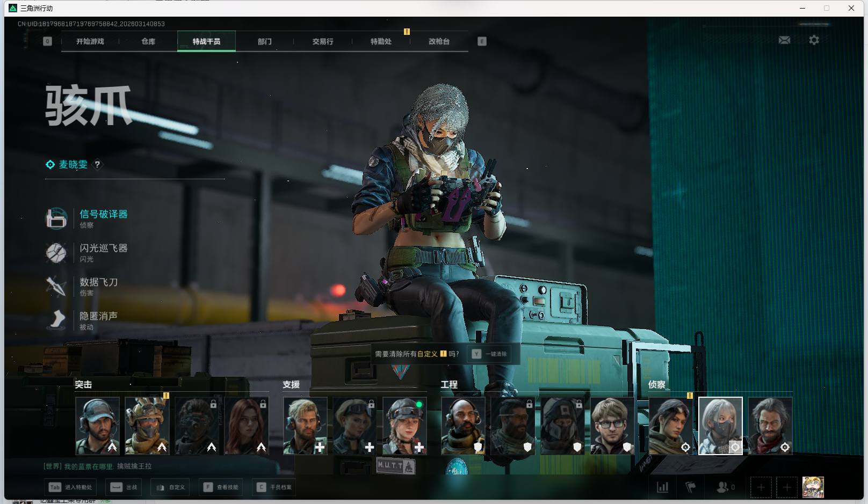Select 信号破译器 skill icon

pyautogui.click(x=56, y=218)
